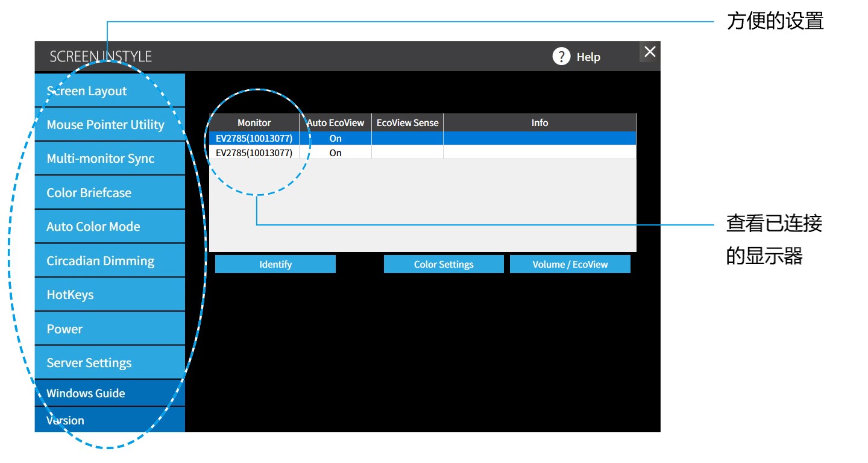
Task: Click the EcoView Sense column header
Action: tap(407, 122)
